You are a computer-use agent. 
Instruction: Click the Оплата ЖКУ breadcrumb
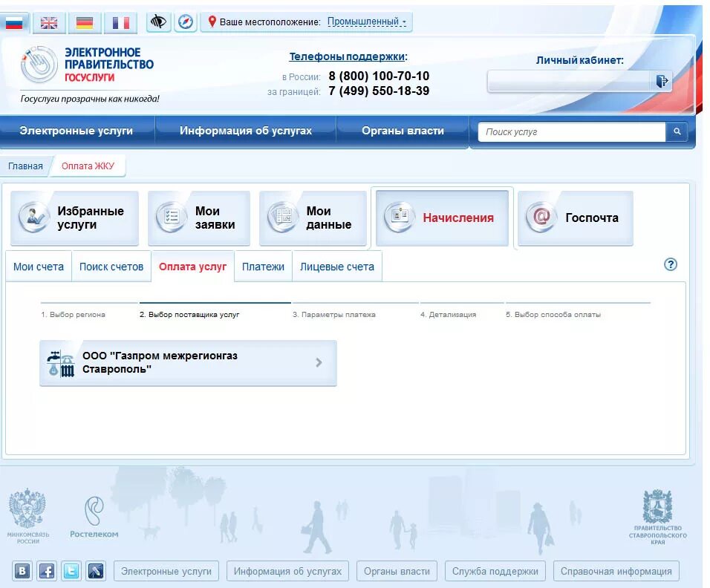tap(88, 166)
